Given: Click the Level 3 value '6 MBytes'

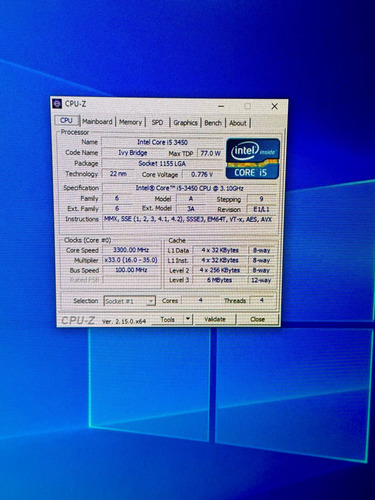Looking at the screenshot, I should click(x=220, y=280).
